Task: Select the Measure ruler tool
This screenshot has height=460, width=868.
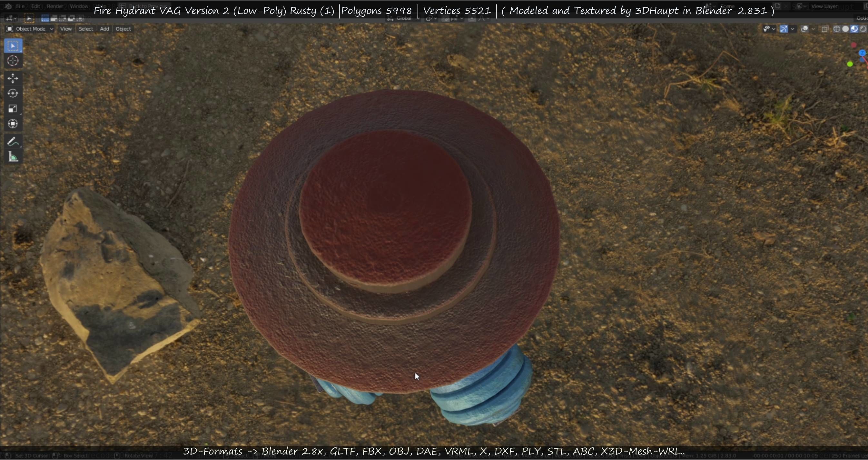Action: click(x=13, y=157)
